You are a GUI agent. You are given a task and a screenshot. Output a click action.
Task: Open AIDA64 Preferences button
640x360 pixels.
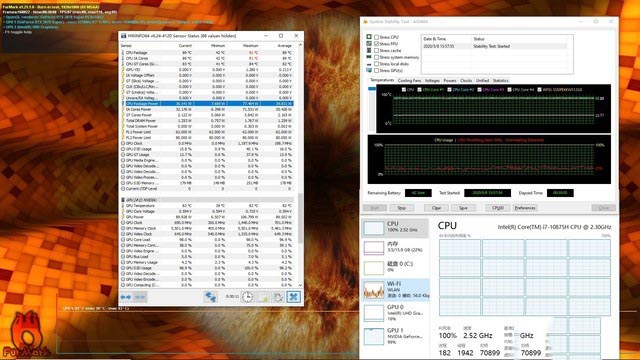tap(525, 208)
